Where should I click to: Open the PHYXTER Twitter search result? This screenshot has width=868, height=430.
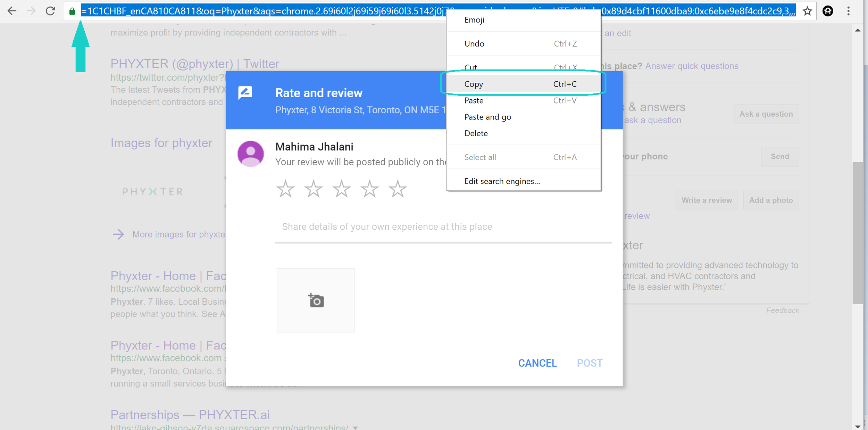195,64
